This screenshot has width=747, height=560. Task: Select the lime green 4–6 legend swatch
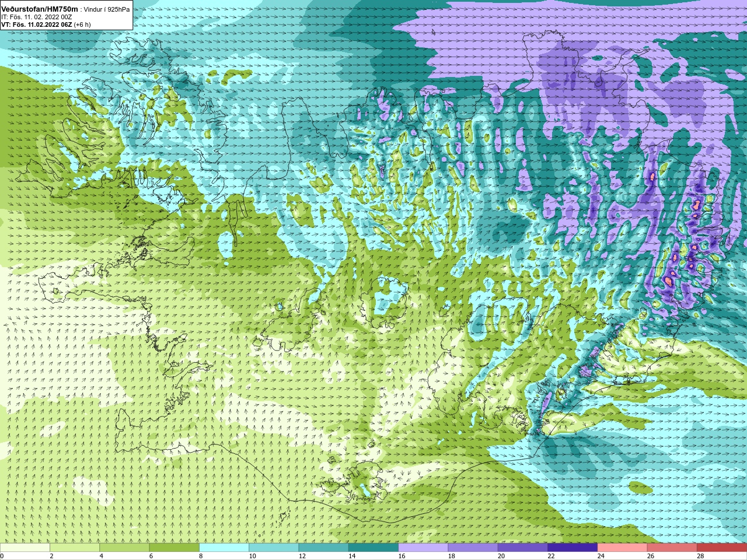click(x=124, y=548)
